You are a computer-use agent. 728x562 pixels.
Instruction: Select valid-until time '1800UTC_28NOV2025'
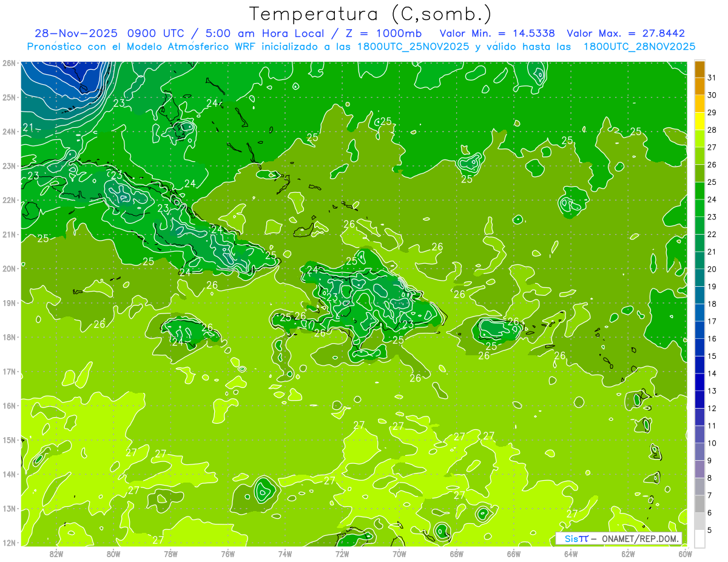[639, 47]
